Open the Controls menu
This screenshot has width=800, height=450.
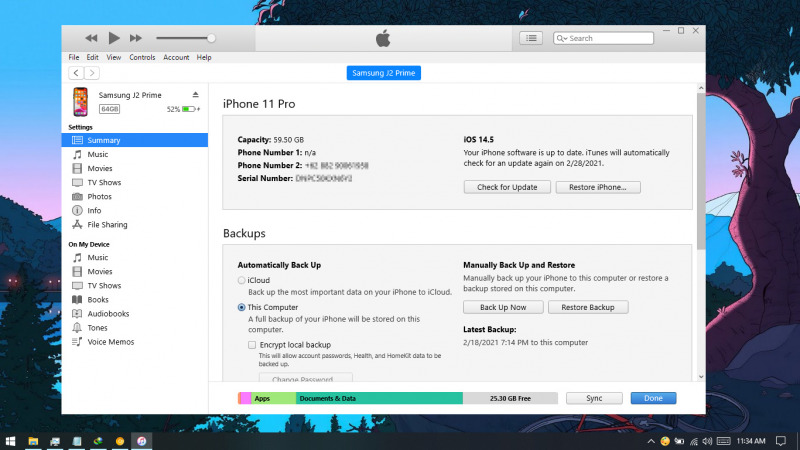(x=142, y=58)
